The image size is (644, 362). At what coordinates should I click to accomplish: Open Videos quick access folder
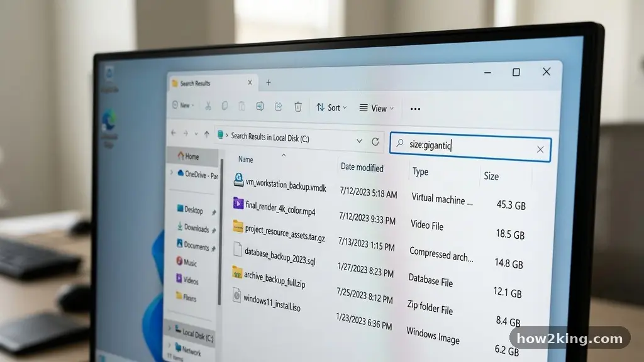[x=187, y=280]
